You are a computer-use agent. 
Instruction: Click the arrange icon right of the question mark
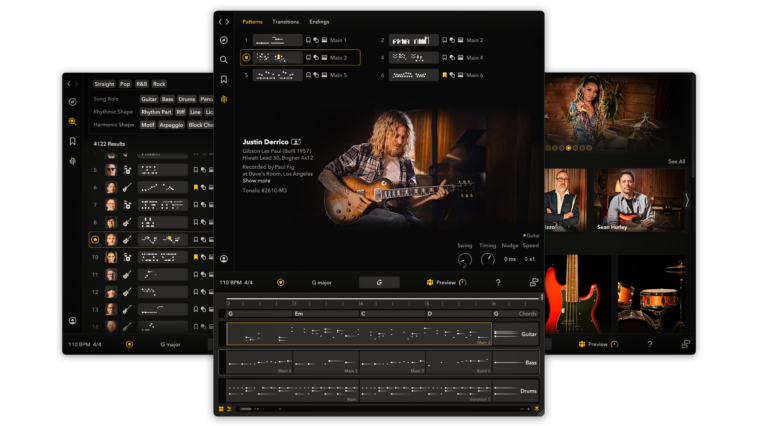(534, 282)
